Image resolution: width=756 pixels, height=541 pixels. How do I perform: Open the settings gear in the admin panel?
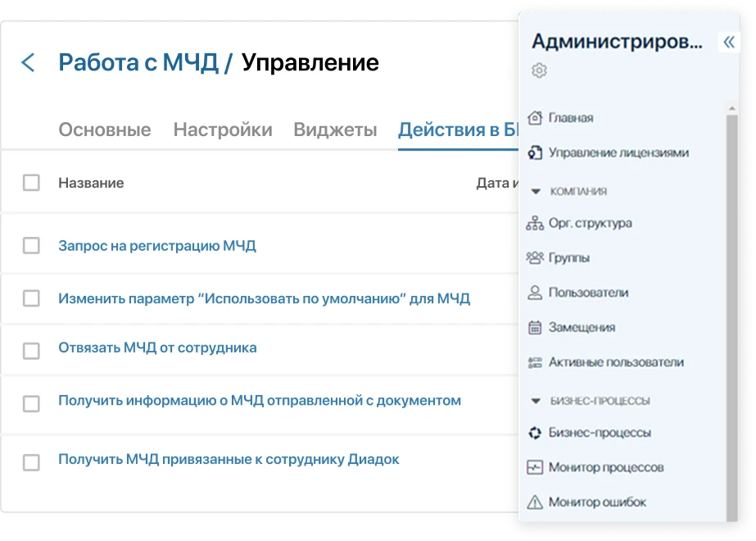(541, 72)
